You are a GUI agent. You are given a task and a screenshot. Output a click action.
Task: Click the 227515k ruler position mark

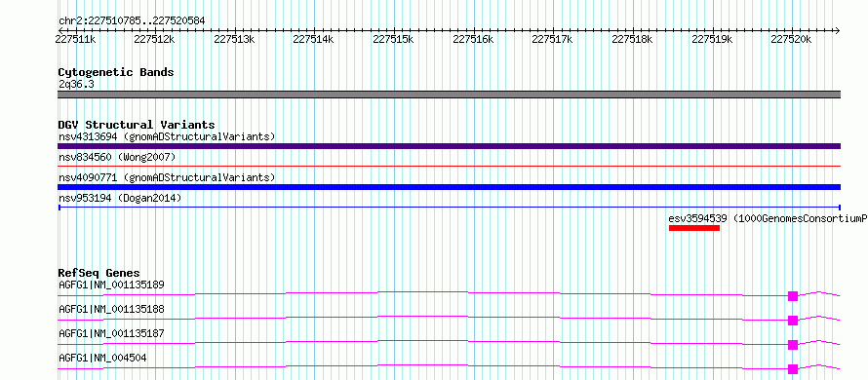click(x=394, y=39)
